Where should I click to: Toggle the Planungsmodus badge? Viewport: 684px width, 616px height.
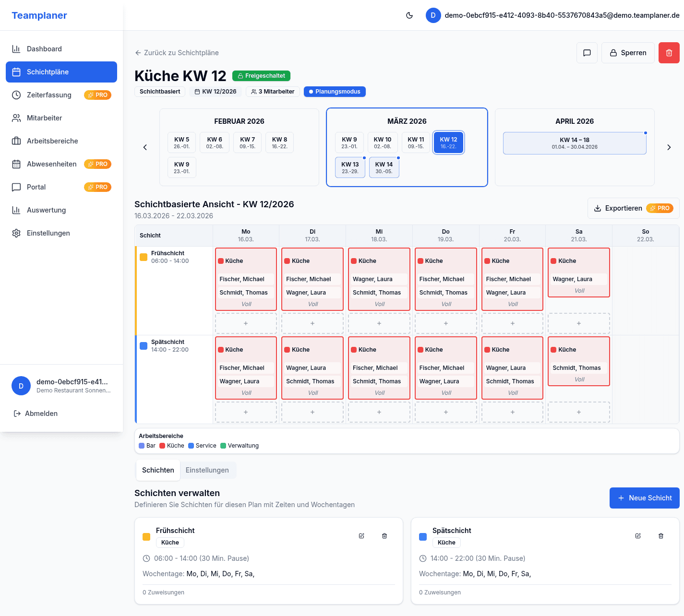pyautogui.click(x=335, y=92)
